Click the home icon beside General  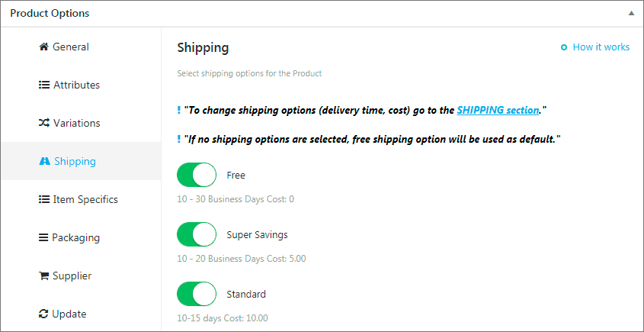43,47
